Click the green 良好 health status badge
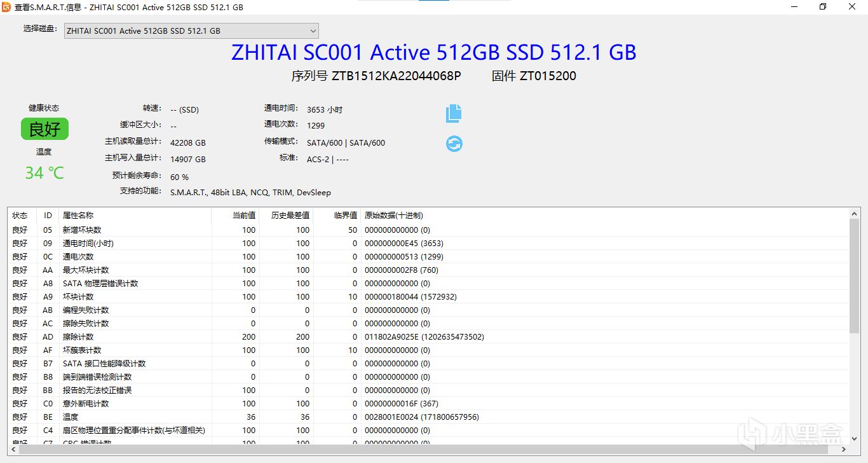868x463 pixels. tap(44, 129)
